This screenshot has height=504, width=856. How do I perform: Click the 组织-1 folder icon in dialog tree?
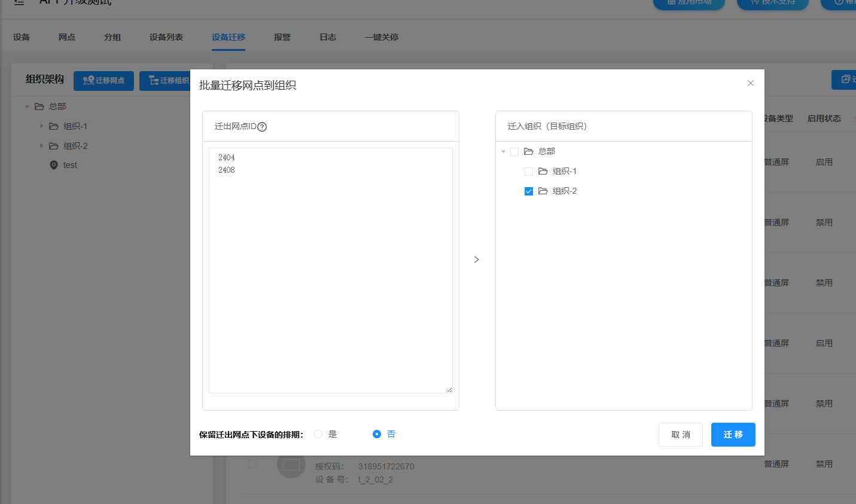[543, 172]
